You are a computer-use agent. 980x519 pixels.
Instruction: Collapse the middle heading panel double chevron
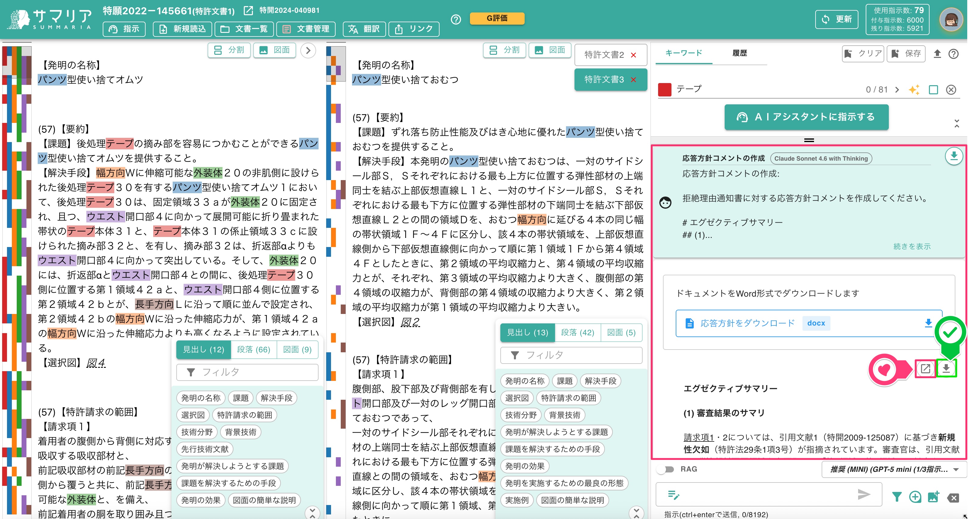[x=637, y=513]
